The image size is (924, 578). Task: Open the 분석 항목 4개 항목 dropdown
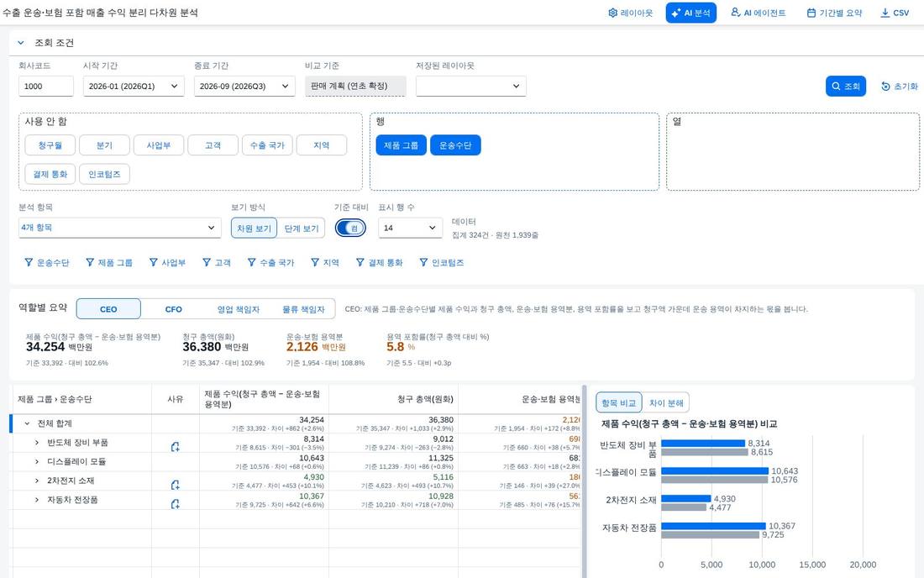click(x=119, y=228)
